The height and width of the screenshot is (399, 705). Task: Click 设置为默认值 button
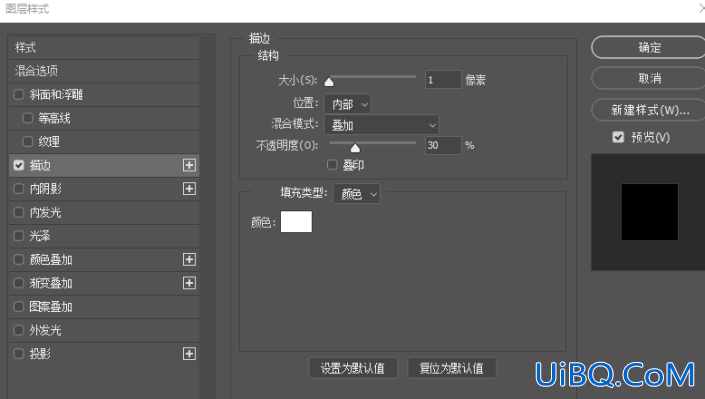(353, 368)
